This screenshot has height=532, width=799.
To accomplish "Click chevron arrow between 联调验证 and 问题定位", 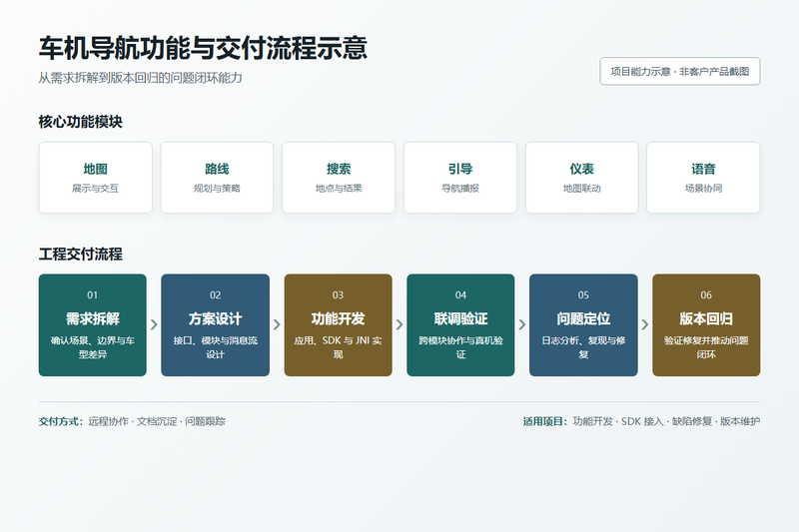I will tap(522, 324).
